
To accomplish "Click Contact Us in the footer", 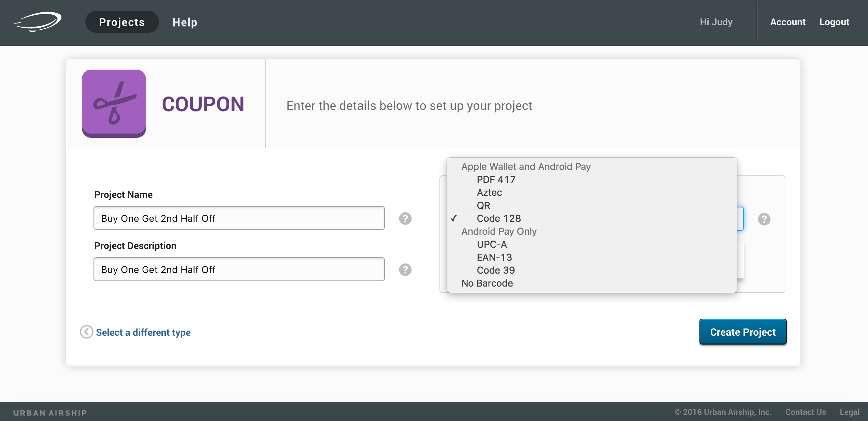I will pyautogui.click(x=805, y=412).
